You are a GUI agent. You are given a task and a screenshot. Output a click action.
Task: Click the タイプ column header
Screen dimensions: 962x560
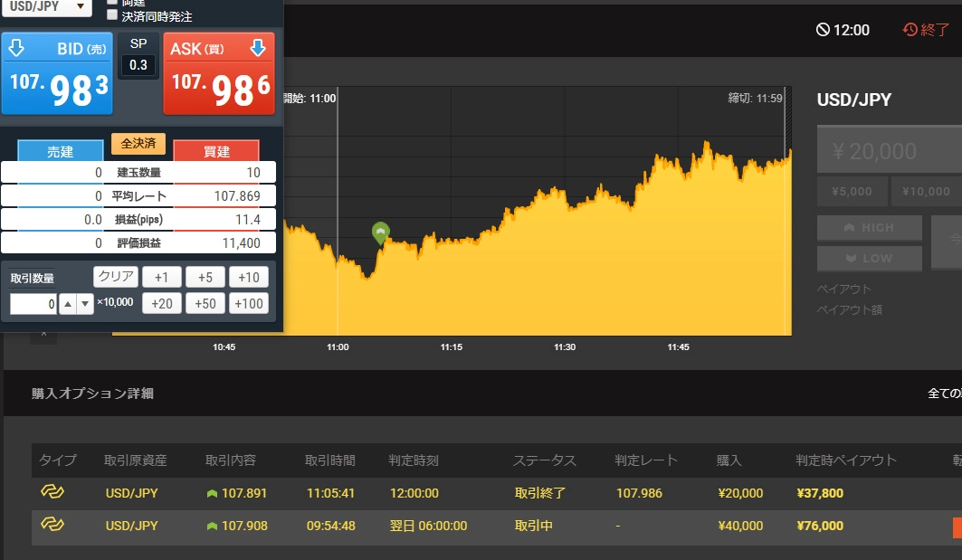[x=58, y=460]
